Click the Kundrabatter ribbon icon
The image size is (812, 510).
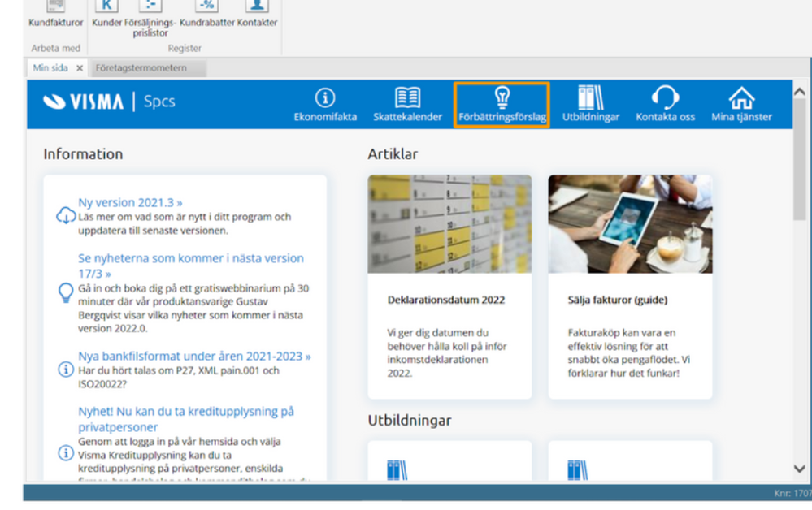coord(206,8)
